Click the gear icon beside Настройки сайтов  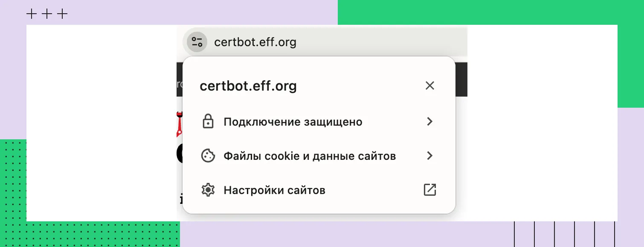(208, 190)
